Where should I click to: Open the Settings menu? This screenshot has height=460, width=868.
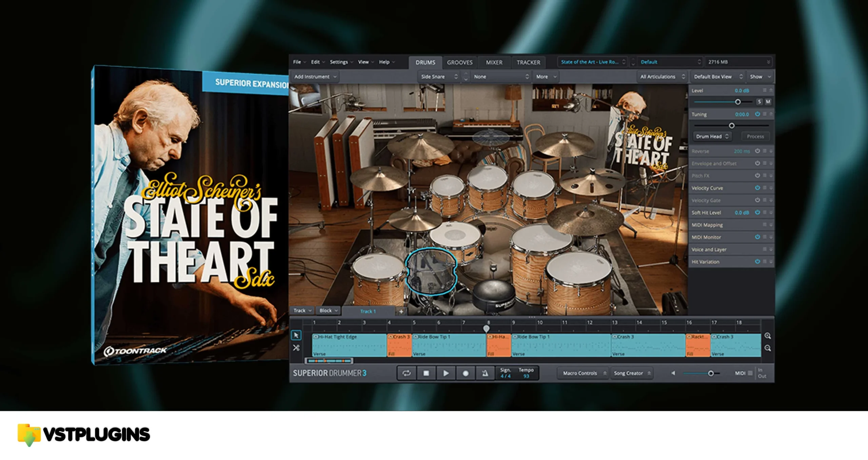click(341, 62)
